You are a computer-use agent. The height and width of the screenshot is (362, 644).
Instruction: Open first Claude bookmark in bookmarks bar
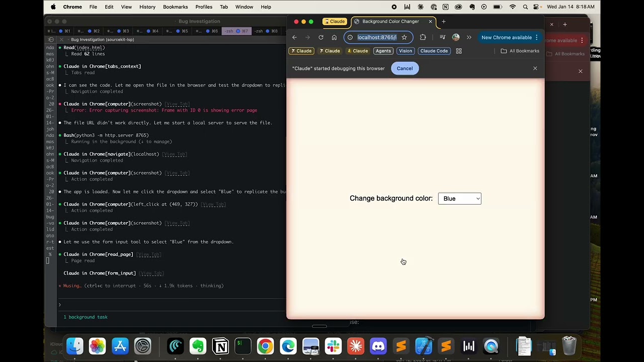tap(301, 51)
